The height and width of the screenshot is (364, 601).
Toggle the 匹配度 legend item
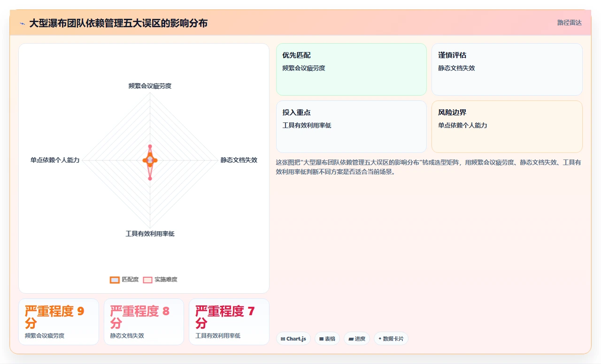click(124, 280)
